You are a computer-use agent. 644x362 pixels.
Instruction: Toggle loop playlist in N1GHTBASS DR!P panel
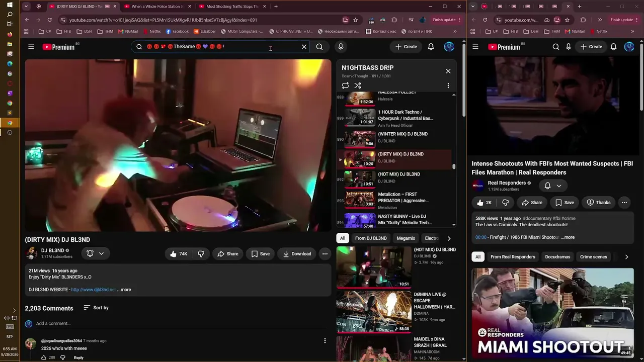pos(345,85)
